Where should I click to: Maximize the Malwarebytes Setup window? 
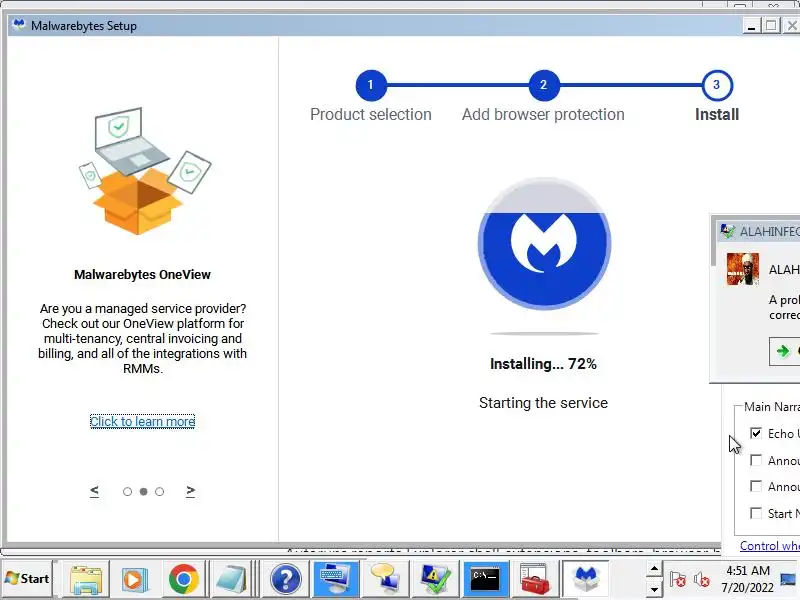click(771, 26)
